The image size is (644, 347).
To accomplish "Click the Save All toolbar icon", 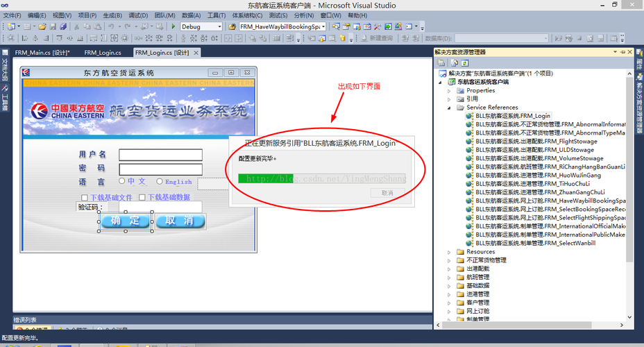I will click(63, 26).
